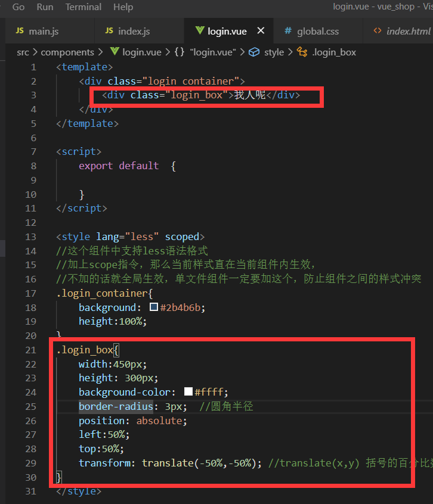
Task: Click the "scoped" attribute
Action: (x=182, y=237)
